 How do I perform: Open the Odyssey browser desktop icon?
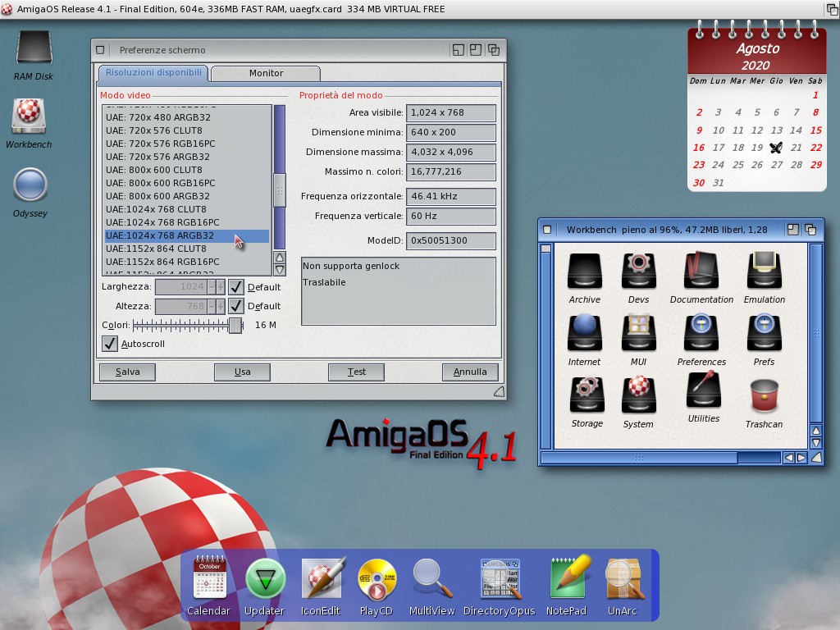[x=30, y=185]
